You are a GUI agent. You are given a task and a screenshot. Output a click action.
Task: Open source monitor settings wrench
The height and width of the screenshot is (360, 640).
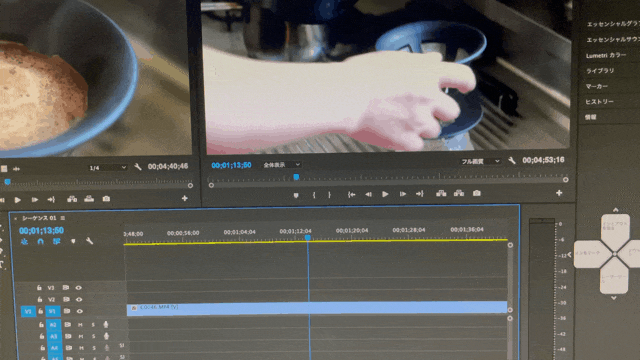pyautogui.click(x=138, y=167)
